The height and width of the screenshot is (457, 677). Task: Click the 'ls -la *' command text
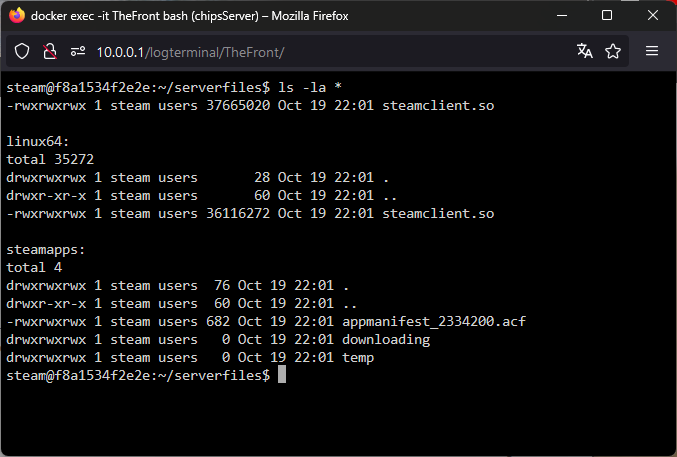[310, 87]
